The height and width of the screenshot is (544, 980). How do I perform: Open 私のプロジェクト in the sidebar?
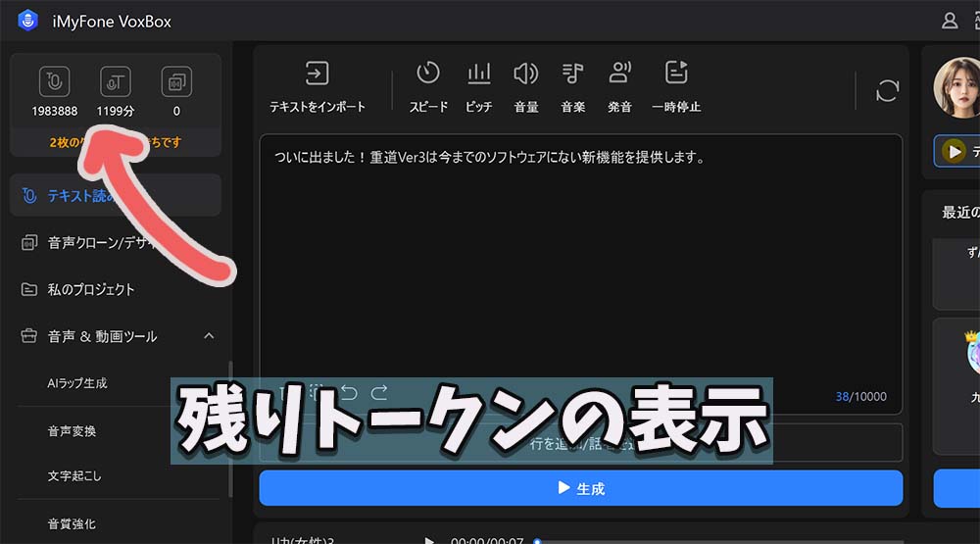pyautogui.click(x=116, y=289)
